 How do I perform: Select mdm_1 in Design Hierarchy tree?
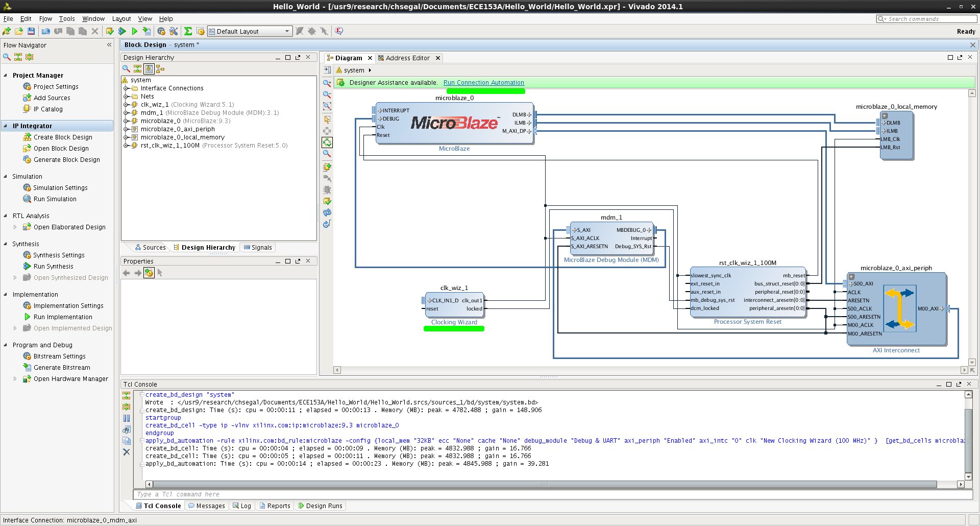coord(210,113)
